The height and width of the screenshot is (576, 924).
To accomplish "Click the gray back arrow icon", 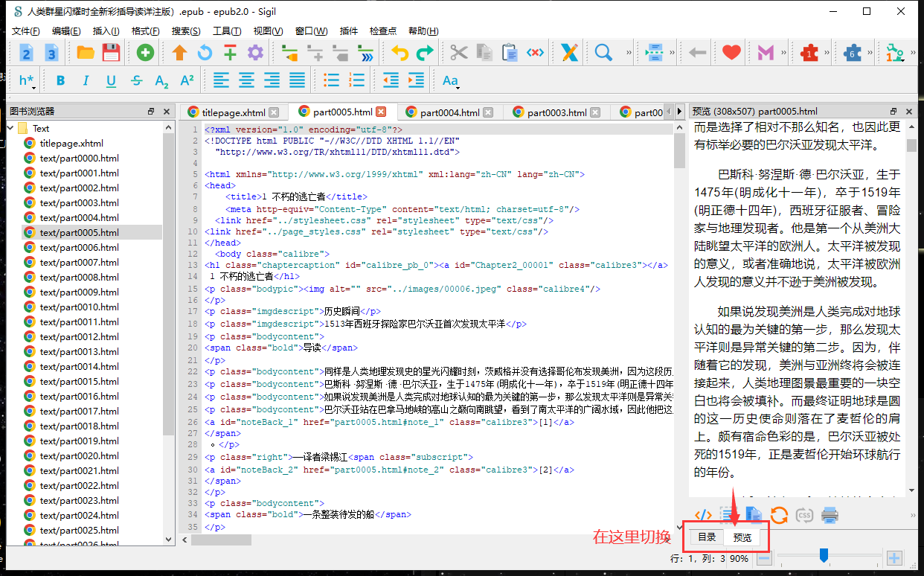I will click(697, 53).
